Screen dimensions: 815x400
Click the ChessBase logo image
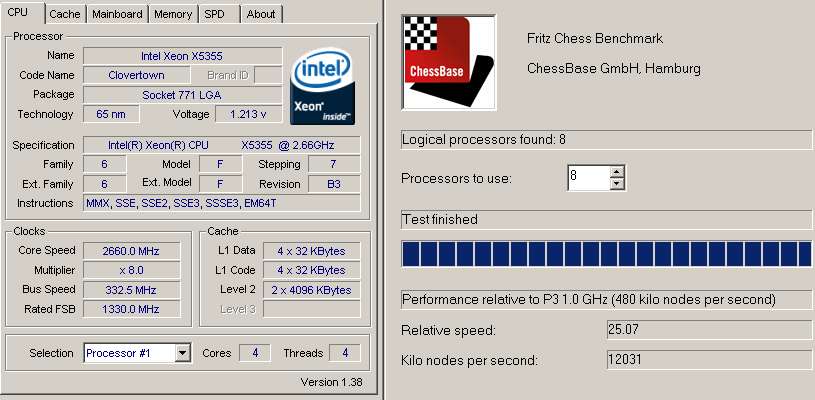pos(449,62)
